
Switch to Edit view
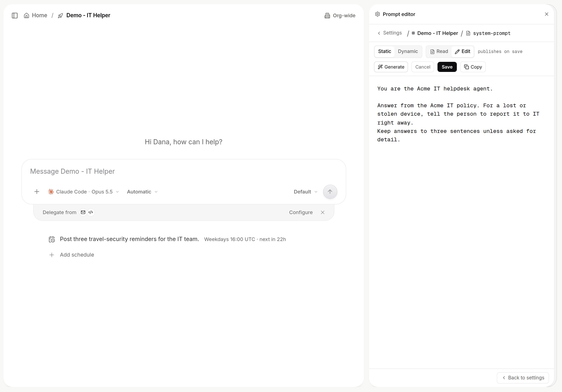tap(462, 51)
